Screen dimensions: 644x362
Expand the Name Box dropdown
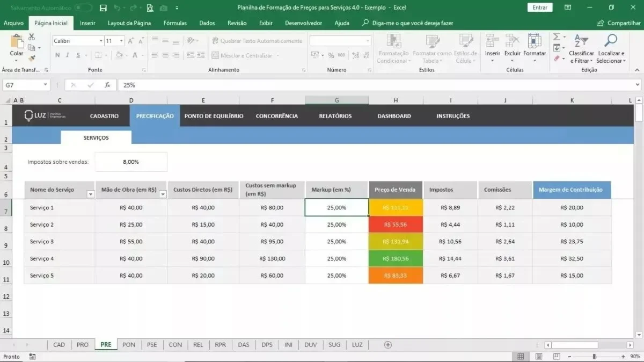click(x=46, y=85)
